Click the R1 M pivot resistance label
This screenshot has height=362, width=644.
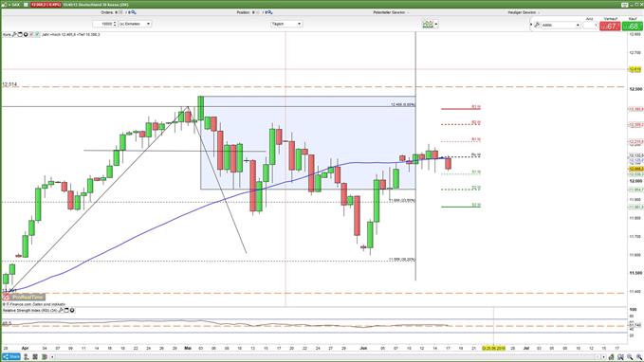pyautogui.click(x=475, y=139)
